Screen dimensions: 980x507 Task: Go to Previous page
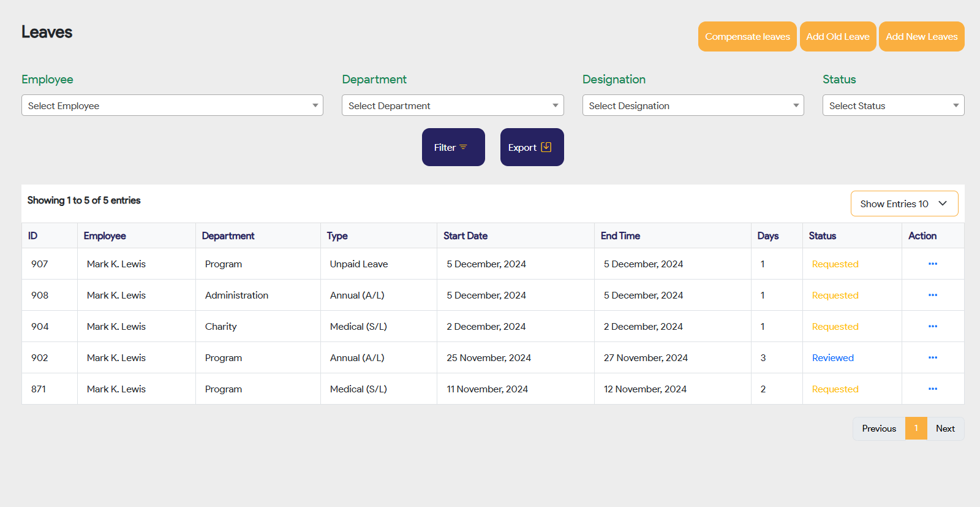[879, 429]
